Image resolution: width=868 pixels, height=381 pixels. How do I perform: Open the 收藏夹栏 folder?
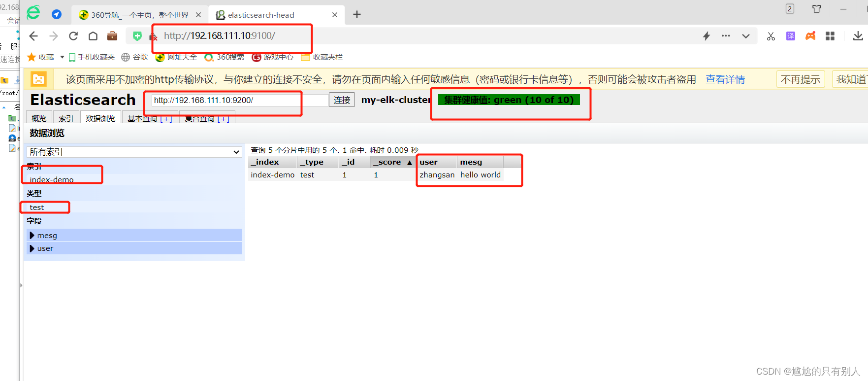[x=322, y=57]
